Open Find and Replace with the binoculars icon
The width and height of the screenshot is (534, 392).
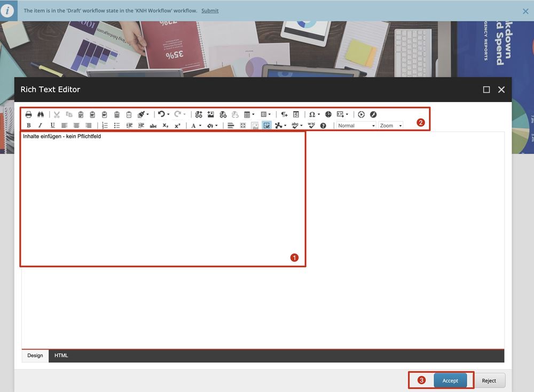click(41, 114)
